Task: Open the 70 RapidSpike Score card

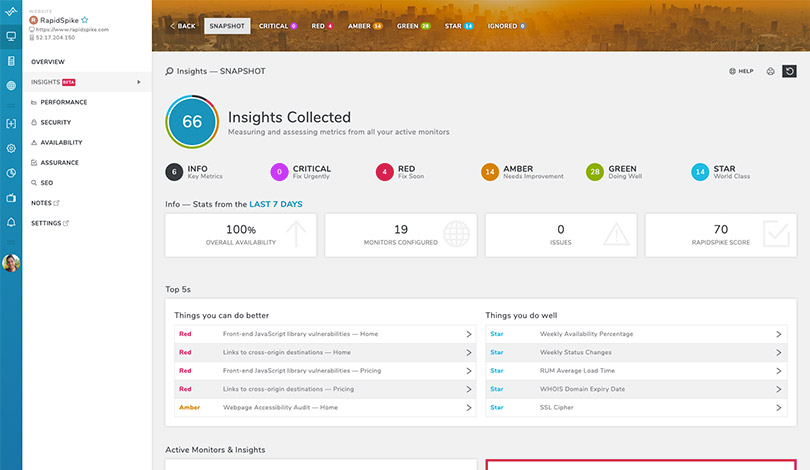Action: (721, 235)
